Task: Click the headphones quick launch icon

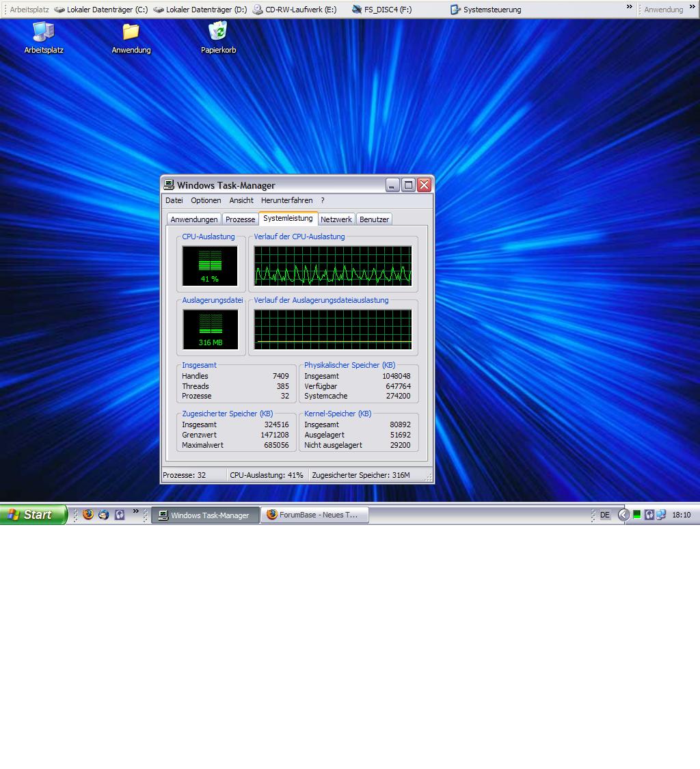Action: coord(120,515)
